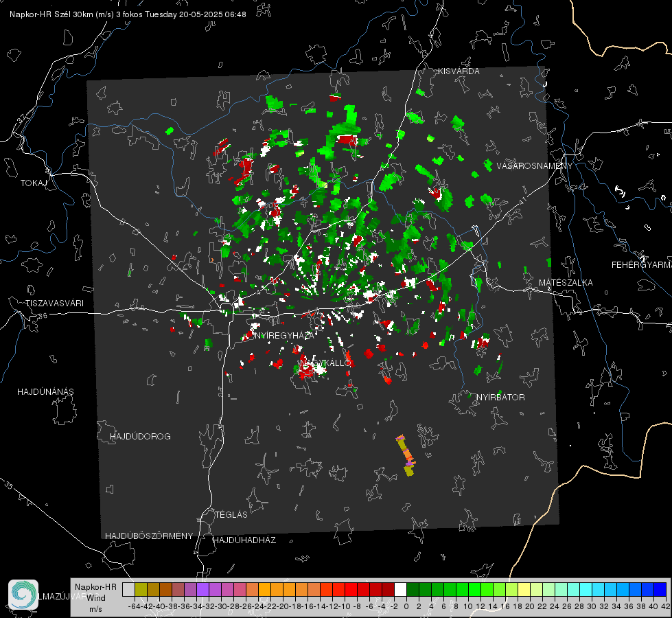The width and height of the screenshot is (672, 618).
Task: Click the NYÍREGYHÁZA city label
Action: click(x=284, y=335)
